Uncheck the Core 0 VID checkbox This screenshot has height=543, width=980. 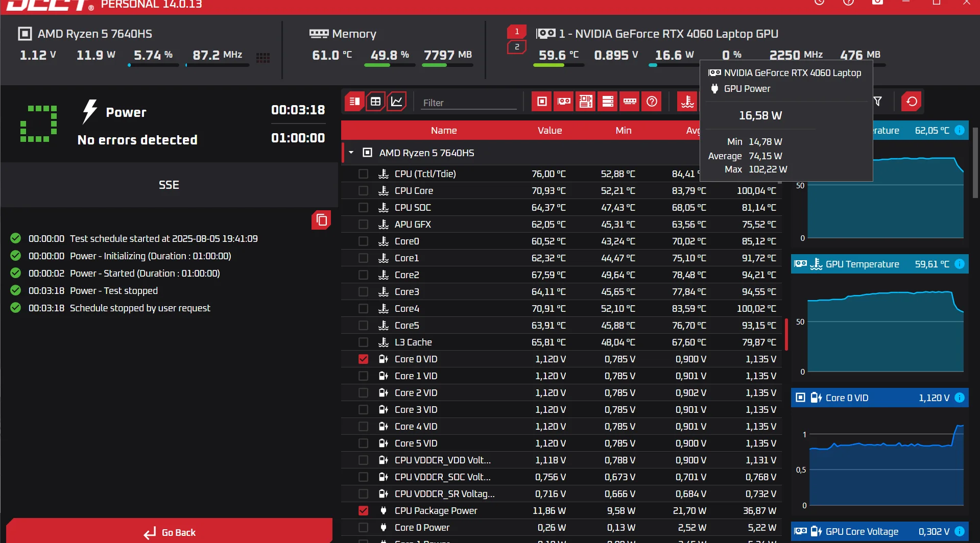363,359
